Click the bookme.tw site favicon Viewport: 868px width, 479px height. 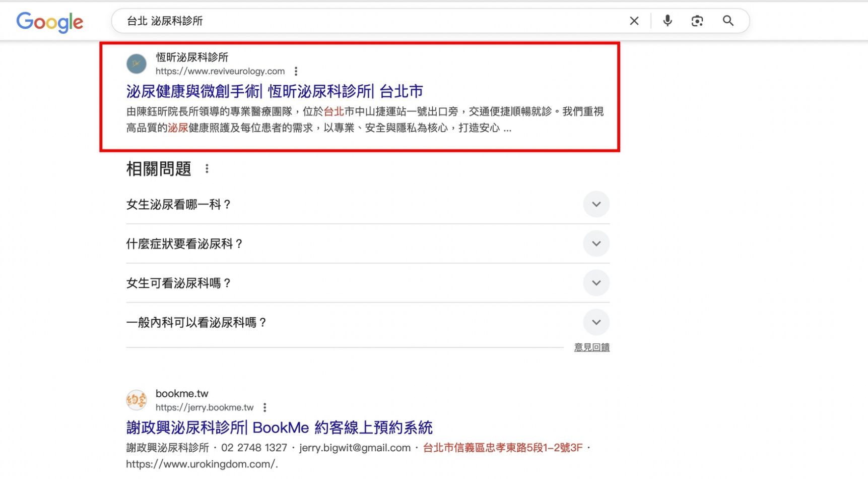tap(136, 400)
